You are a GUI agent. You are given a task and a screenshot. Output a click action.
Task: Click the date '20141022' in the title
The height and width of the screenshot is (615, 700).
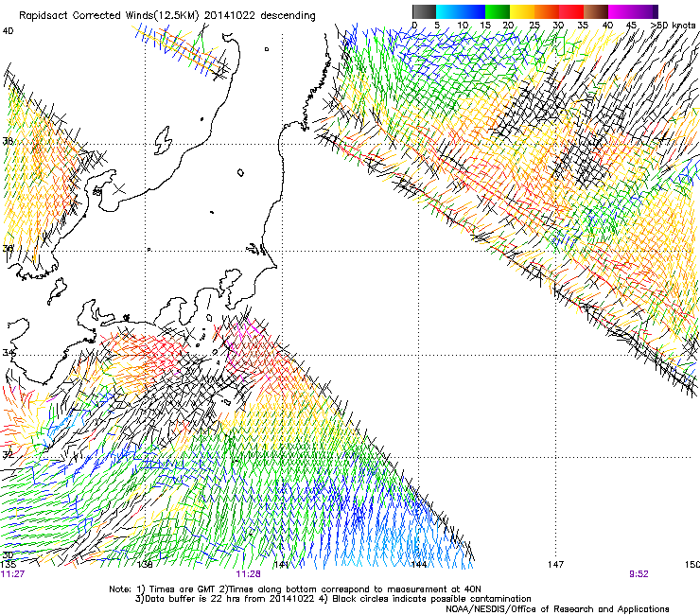230,16
